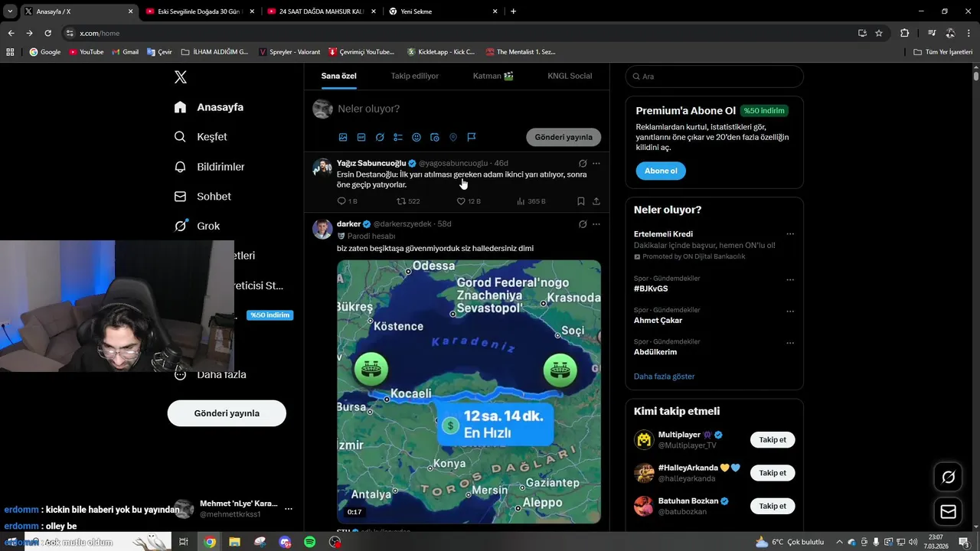Open the Ahmet Çakar trending topic
This screenshot has width=980, height=551.
pos(658,320)
